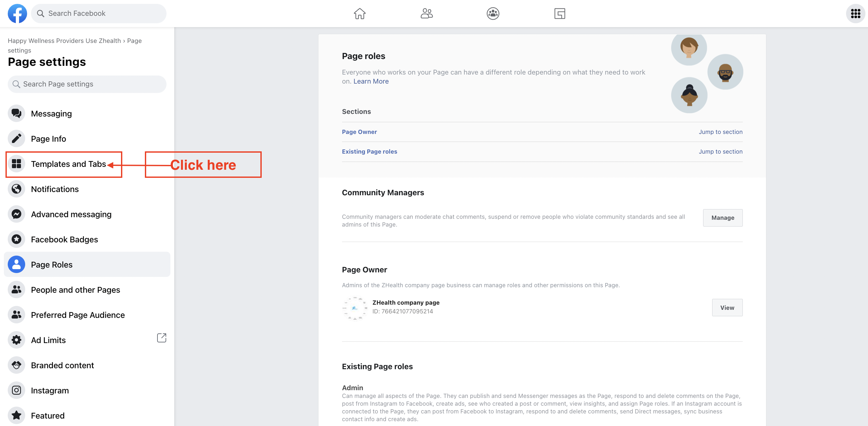Open the Groups icon in top navigation
This screenshot has height=426, width=868.
pyautogui.click(x=493, y=14)
